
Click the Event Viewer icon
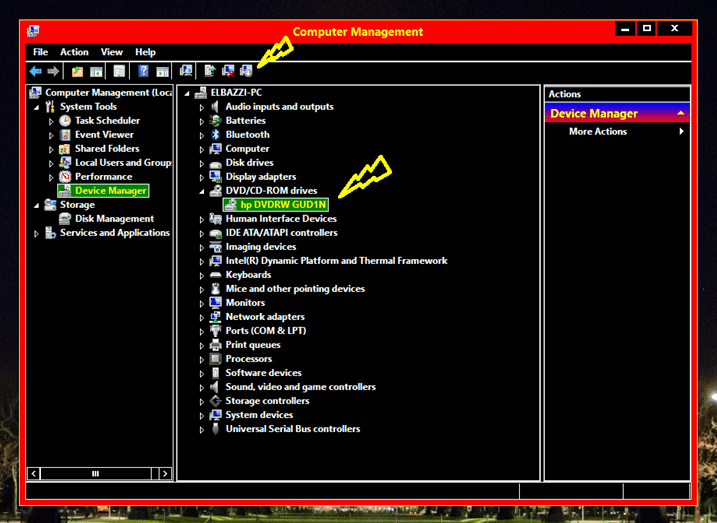click(x=65, y=135)
